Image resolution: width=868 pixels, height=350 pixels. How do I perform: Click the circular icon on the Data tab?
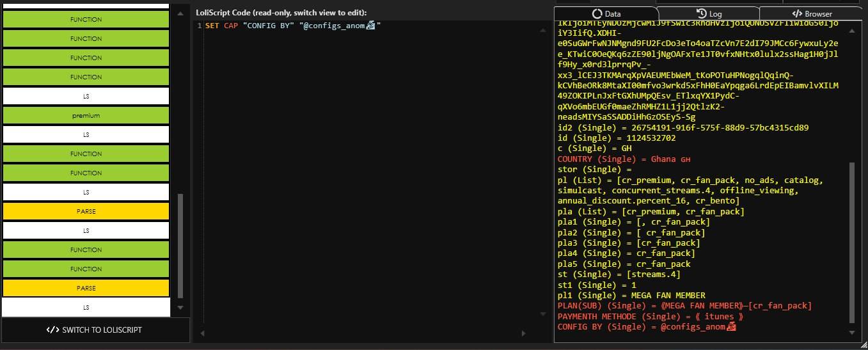597,13
